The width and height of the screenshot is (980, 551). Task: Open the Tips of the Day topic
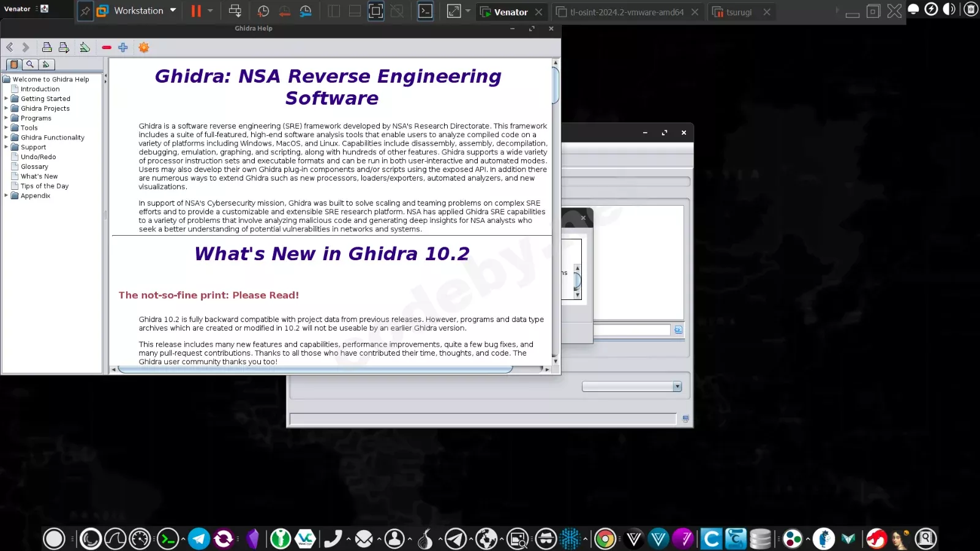[x=44, y=186]
